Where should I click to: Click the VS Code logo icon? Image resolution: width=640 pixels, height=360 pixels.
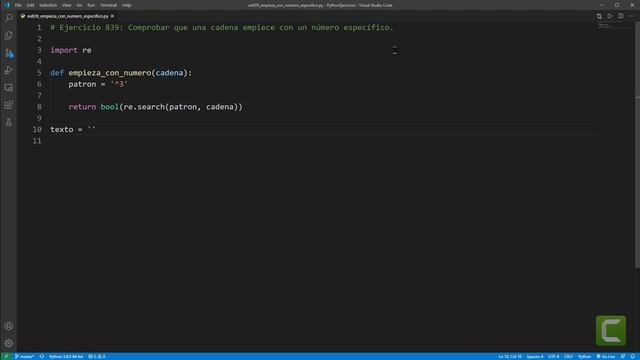7,5
